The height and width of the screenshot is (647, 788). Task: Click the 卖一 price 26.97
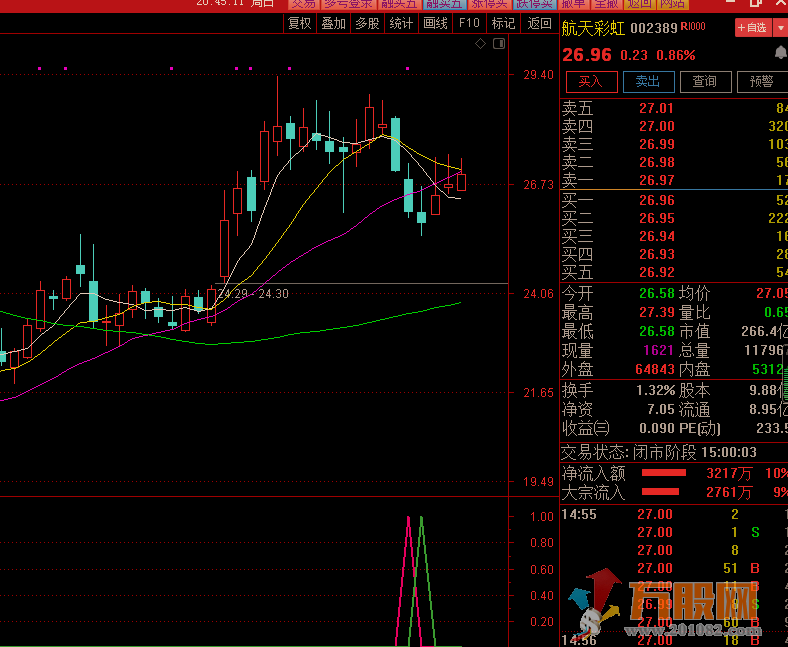point(656,180)
